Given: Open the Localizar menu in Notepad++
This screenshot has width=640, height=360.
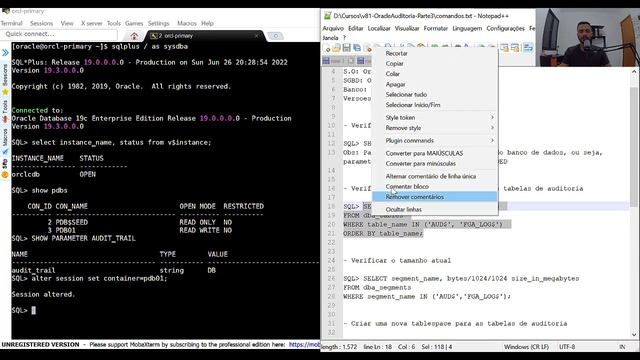Looking at the screenshot, I should (379, 29).
